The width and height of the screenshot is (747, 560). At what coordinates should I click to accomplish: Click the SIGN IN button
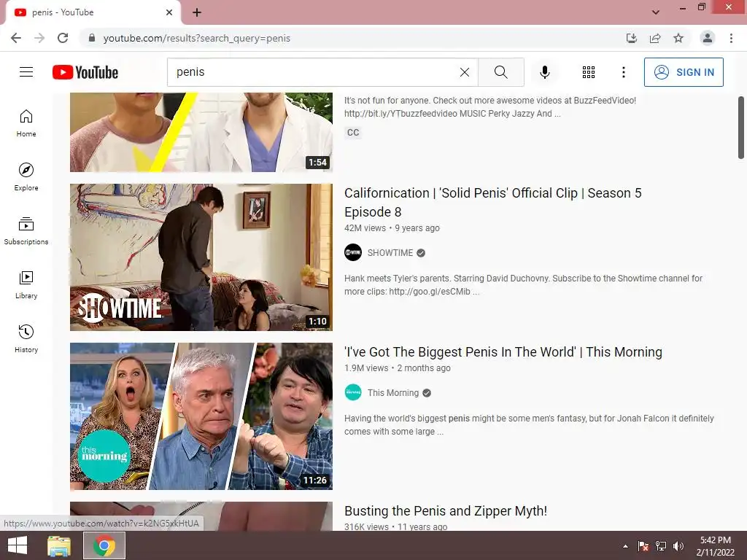tap(684, 72)
